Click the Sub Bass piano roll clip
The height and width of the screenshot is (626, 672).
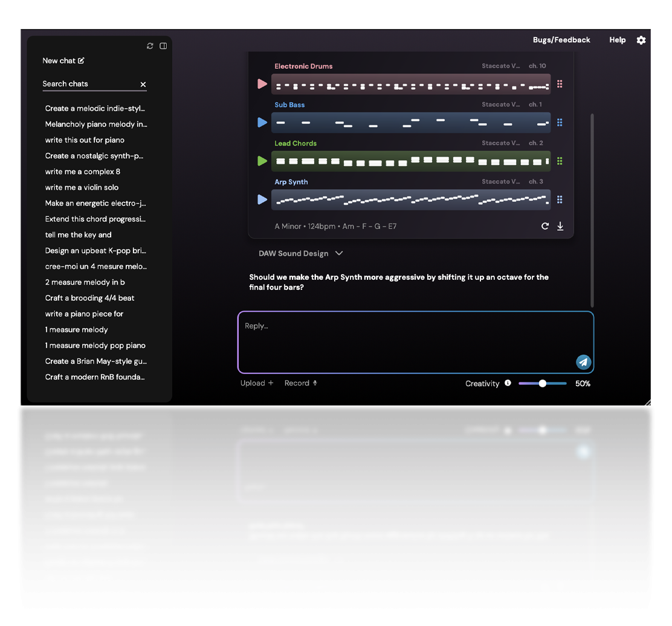(x=410, y=123)
